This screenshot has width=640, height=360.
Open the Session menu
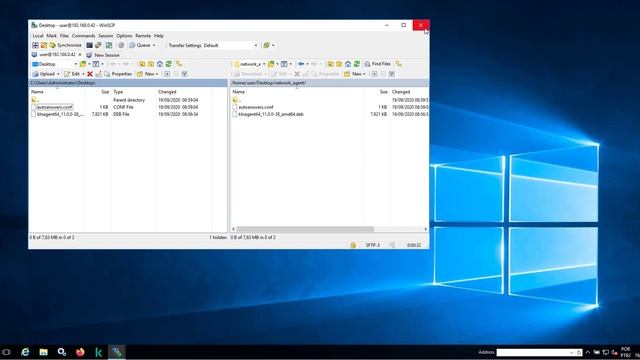(x=105, y=36)
